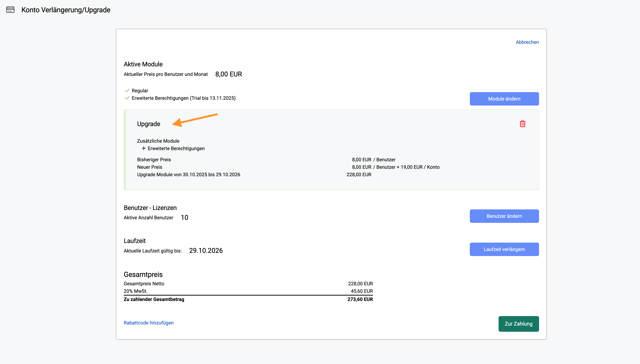Click the expiry date 29.10.2026
This screenshot has height=364, width=640.
[206, 250]
